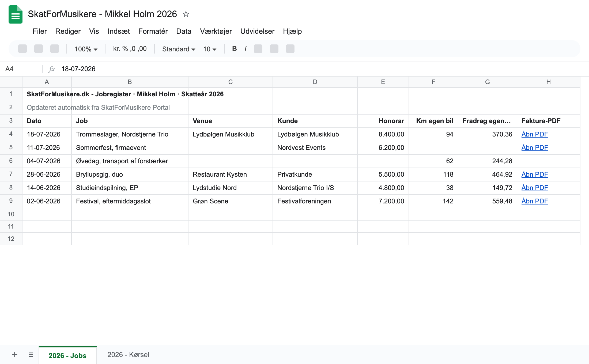Decrease decimal places ,0

pyautogui.click(x=133, y=49)
